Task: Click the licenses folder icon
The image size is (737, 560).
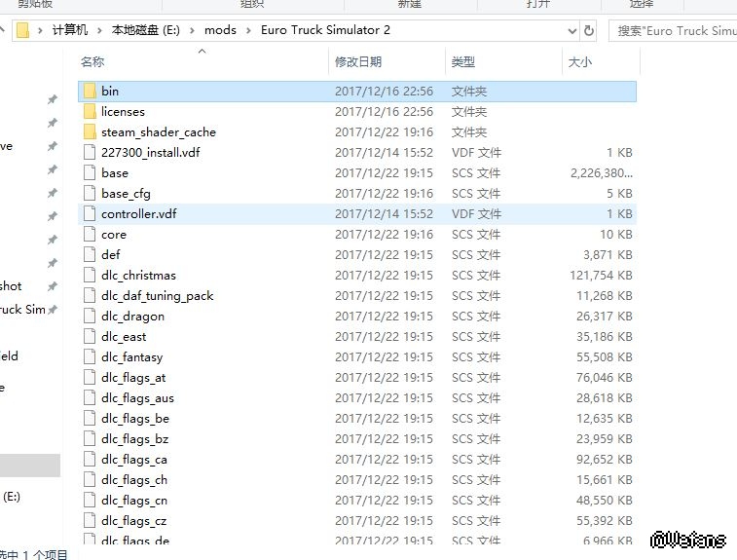Action: point(90,112)
